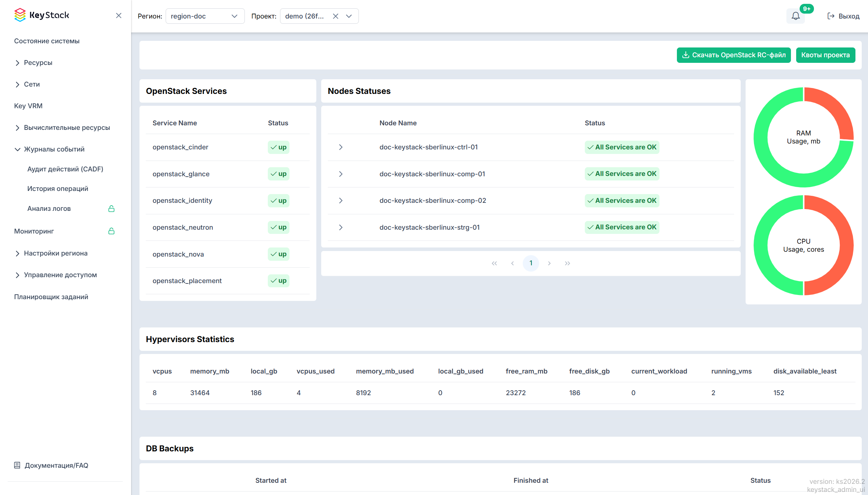Open the notifications bell icon
This screenshot has width=868, height=495.
795,16
